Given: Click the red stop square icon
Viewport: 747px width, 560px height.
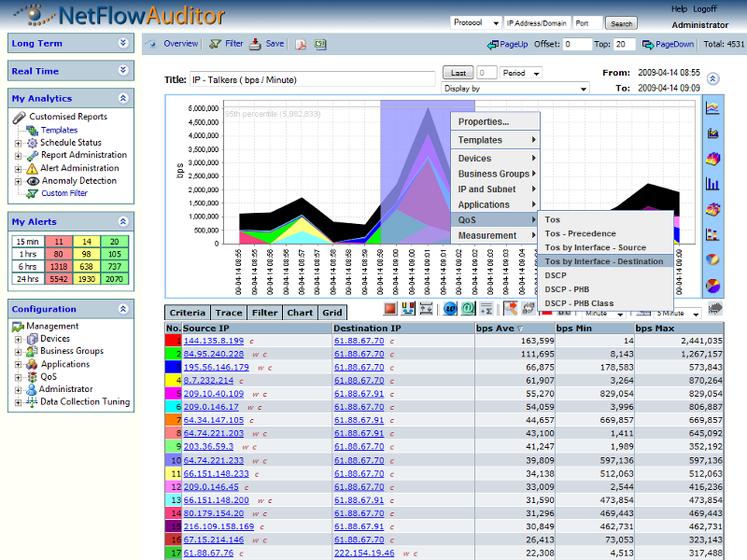Looking at the screenshot, I should [390, 309].
